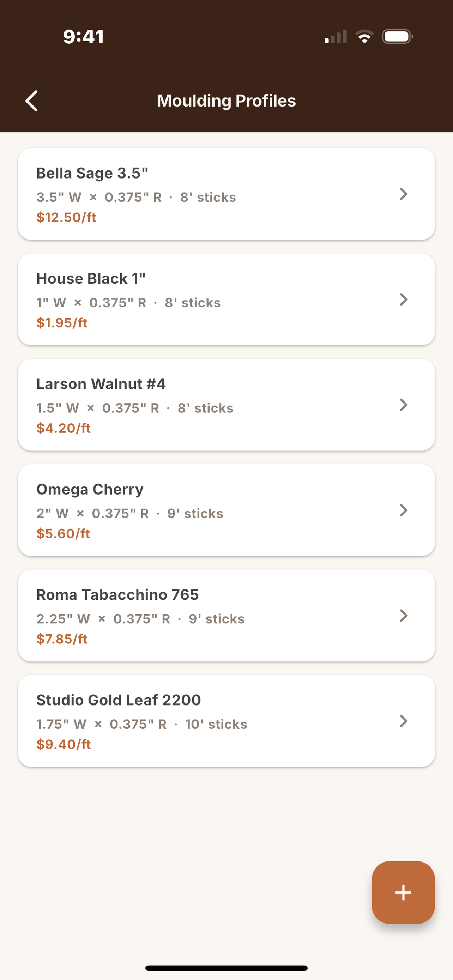Tap the battery indicator icon

398,37
